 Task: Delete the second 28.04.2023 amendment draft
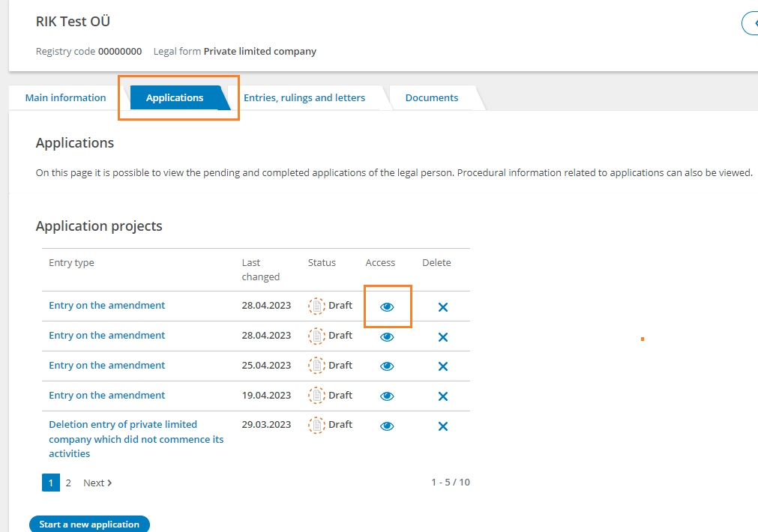(443, 336)
